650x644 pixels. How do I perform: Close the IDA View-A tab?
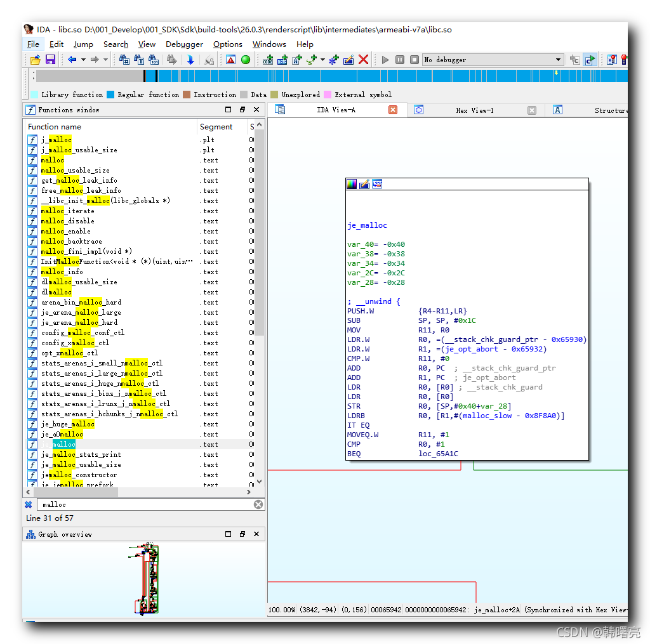(x=392, y=110)
